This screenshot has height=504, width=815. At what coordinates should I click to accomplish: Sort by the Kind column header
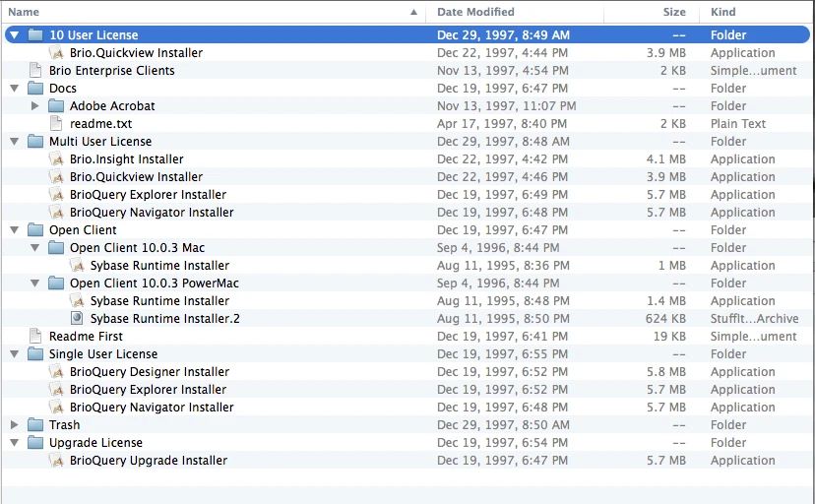coord(757,12)
